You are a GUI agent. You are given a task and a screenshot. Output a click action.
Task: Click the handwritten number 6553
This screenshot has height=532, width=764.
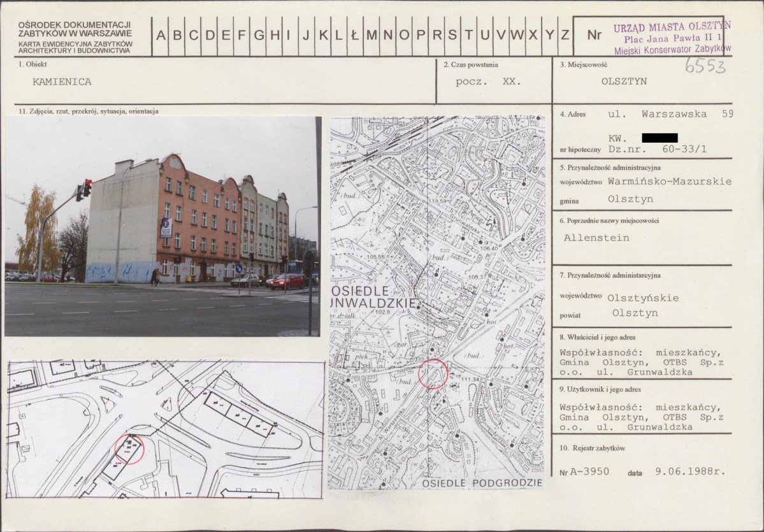tap(705, 66)
